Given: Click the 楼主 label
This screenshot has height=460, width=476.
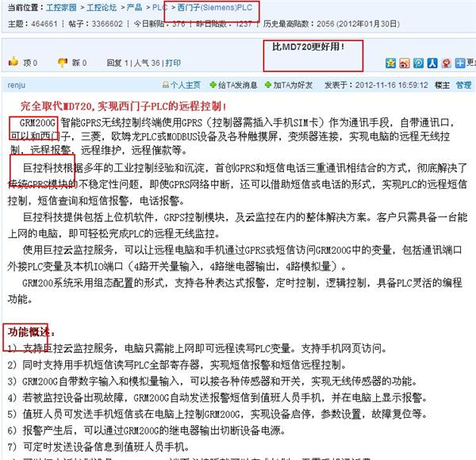Looking at the screenshot, I should coord(442,85).
